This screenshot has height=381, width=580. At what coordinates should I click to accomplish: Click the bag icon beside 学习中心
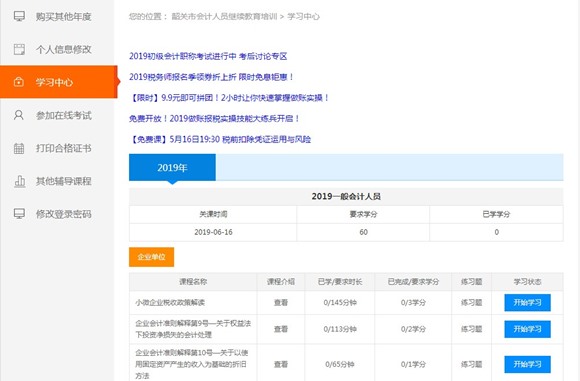pyautogui.click(x=18, y=82)
